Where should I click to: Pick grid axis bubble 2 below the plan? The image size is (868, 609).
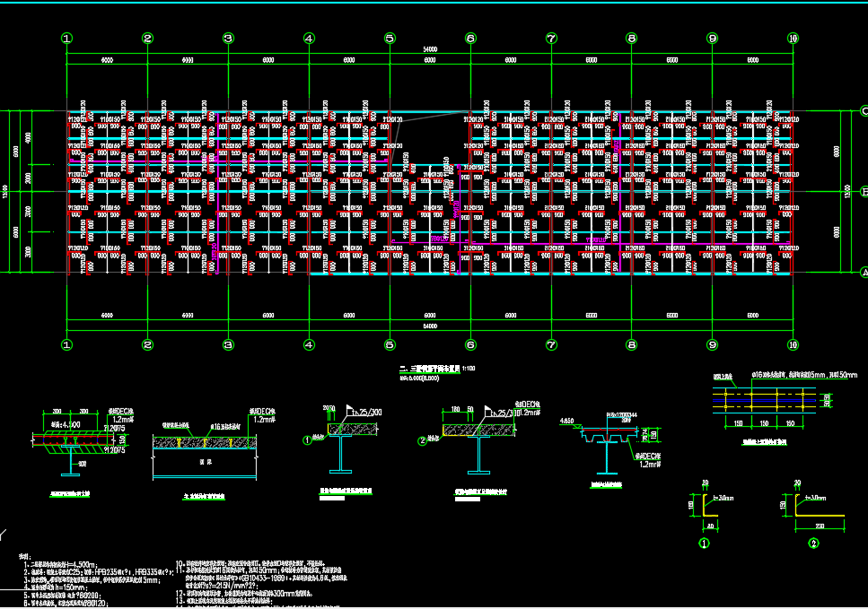[148, 344]
